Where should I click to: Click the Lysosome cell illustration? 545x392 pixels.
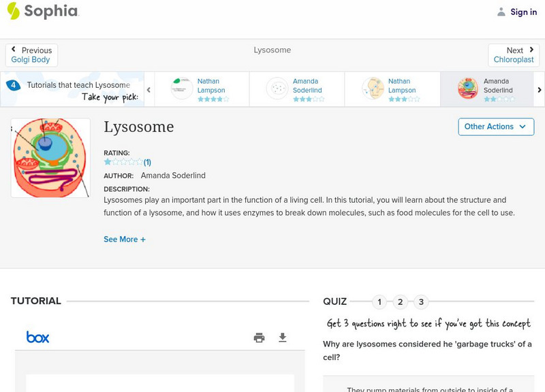click(x=50, y=157)
